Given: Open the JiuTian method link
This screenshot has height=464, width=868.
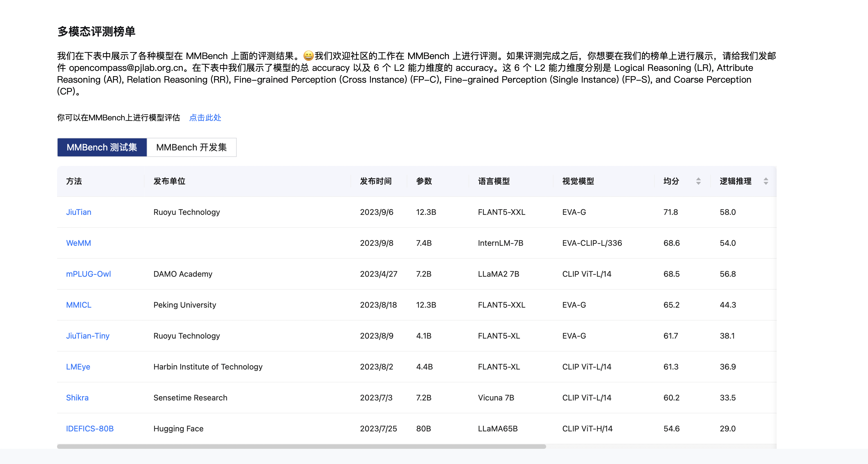Looking at the screenshot, I should click(78, 212).
